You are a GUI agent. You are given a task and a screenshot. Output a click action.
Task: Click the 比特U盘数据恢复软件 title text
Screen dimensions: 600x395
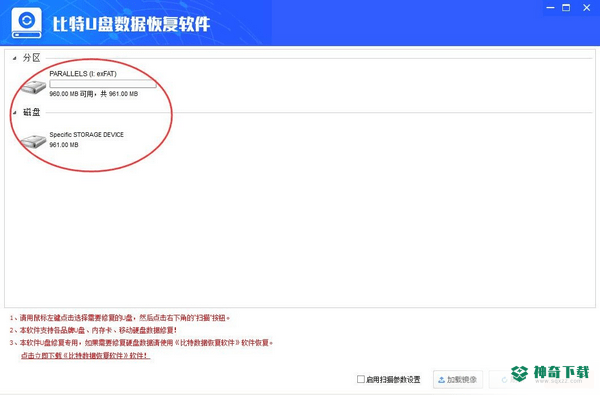[x=131, y=24]
